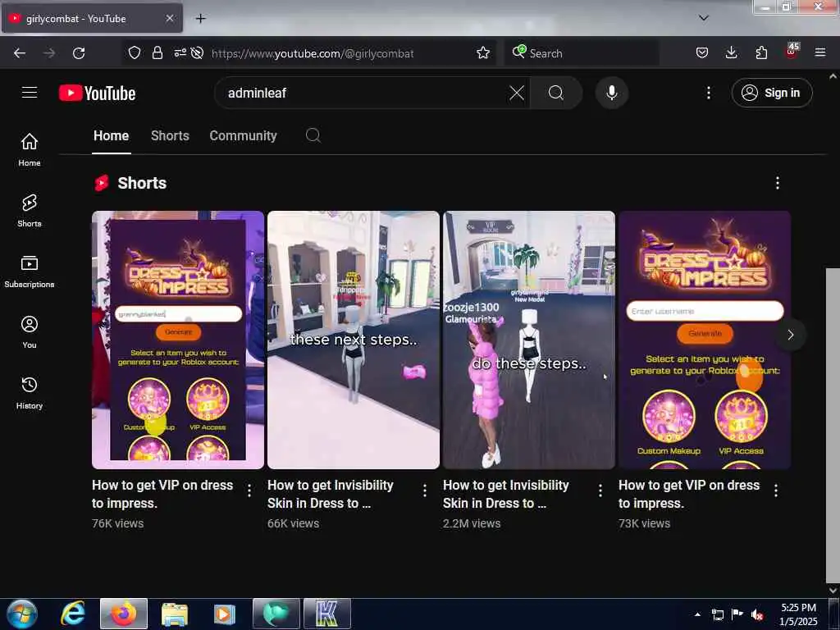Open options for the 2.2M views short

coord(600,491)
